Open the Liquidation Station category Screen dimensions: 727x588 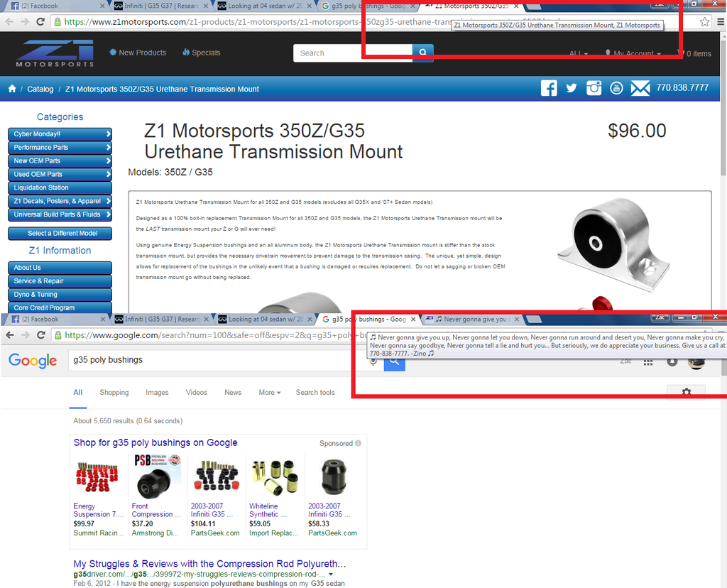(60, 187)
